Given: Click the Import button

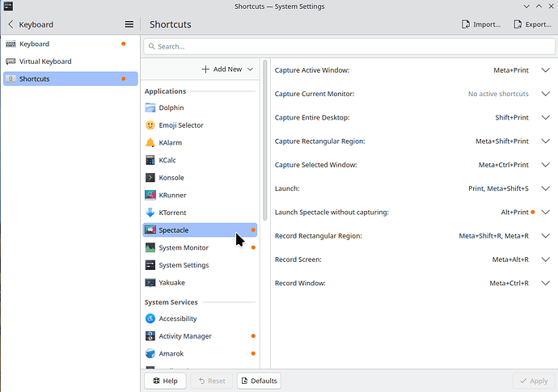Looking at the screenshot, I should 481,24.
